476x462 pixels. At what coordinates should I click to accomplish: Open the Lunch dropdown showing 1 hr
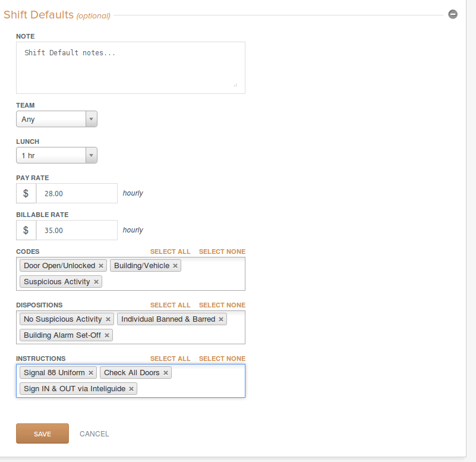point(57,155)
